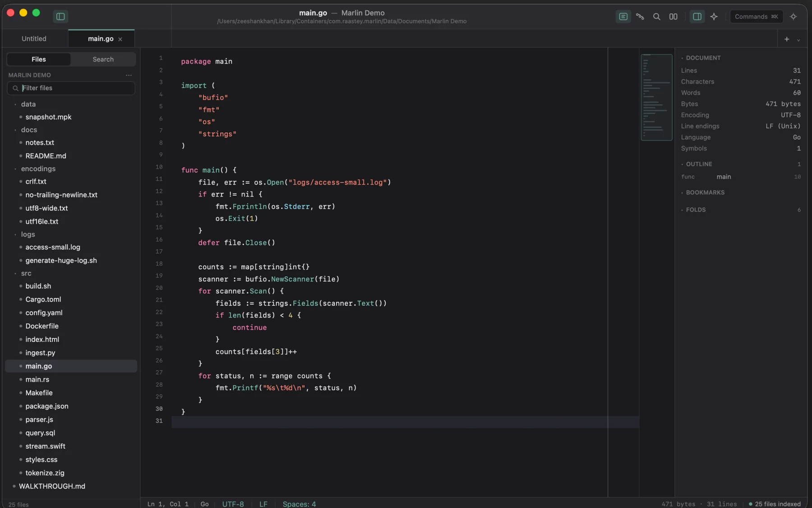Open utf8-wide.txt file

[x=46, y=208]
